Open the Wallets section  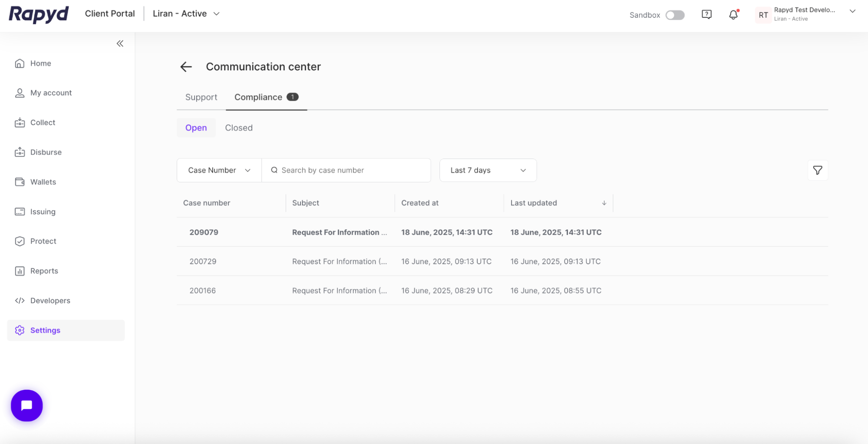coord(43,182)
